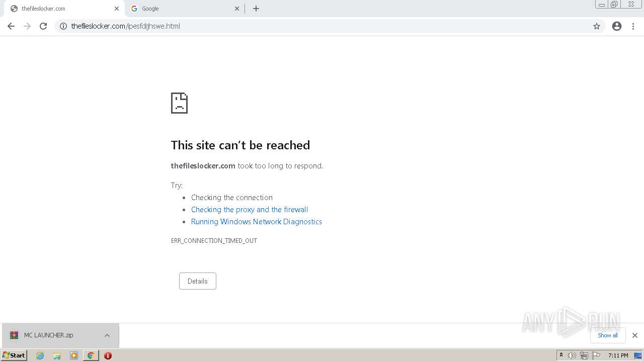
Task: Click the show desktop tray button
Action: click(638, 355)
